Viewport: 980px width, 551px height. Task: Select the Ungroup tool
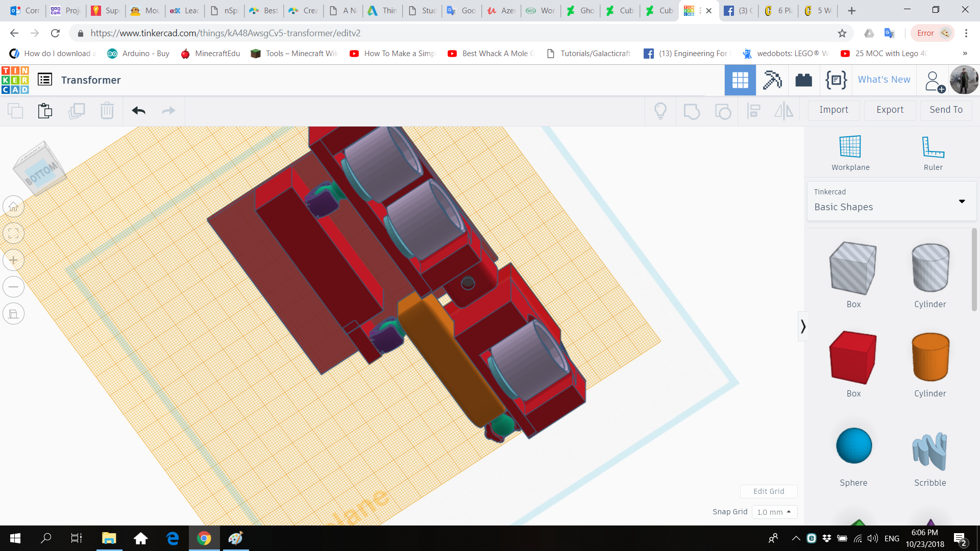(723, 111)
